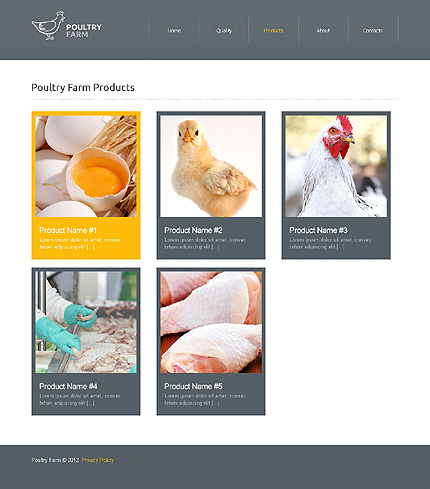Open the raw chicken drumsticks image
This screenshot has height=489, width=430.
point(211,322)
